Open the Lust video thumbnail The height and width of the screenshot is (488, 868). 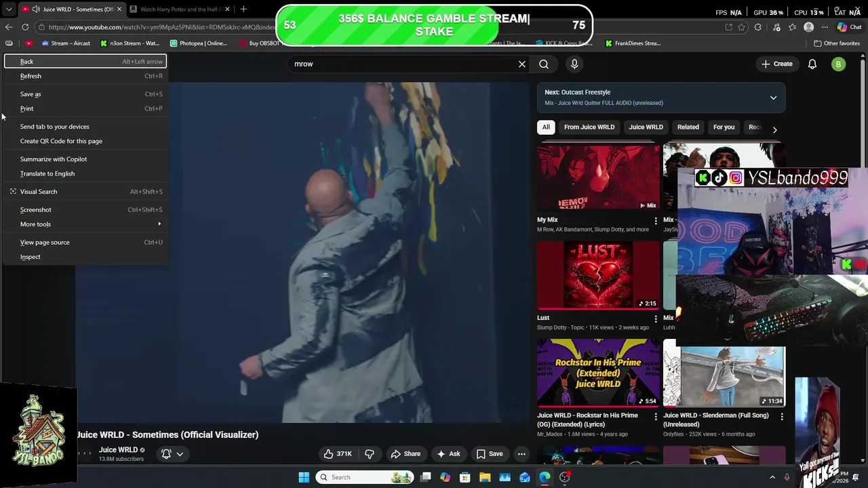(x=598, y=275)
